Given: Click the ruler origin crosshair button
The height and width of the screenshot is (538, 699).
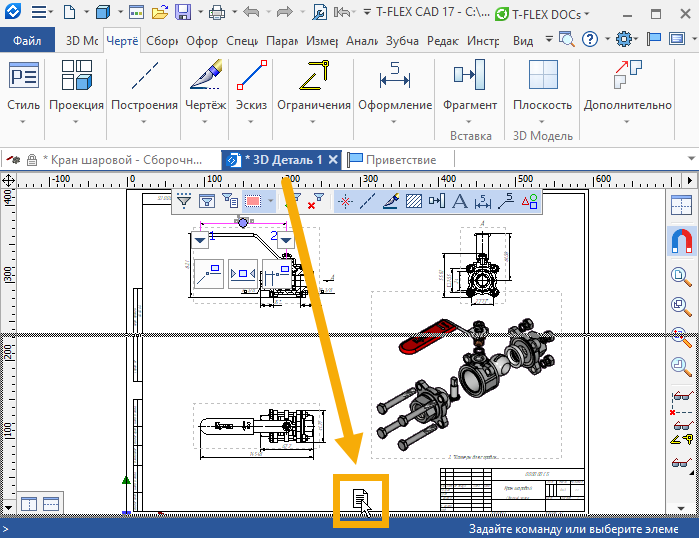Looking at the screenshot, I should click(8, 181).
